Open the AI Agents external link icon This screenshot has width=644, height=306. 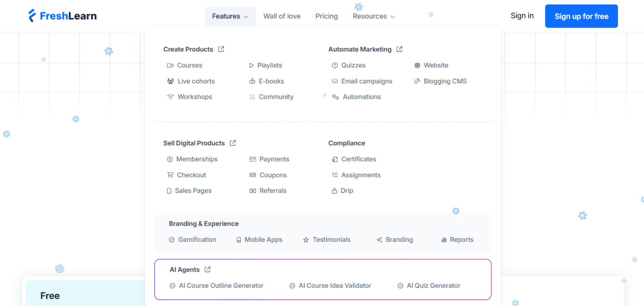(208, 270)
